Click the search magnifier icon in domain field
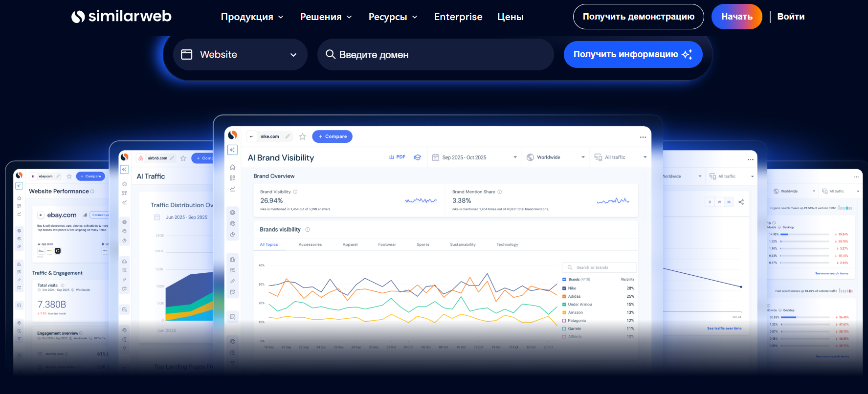 point(331,54)
